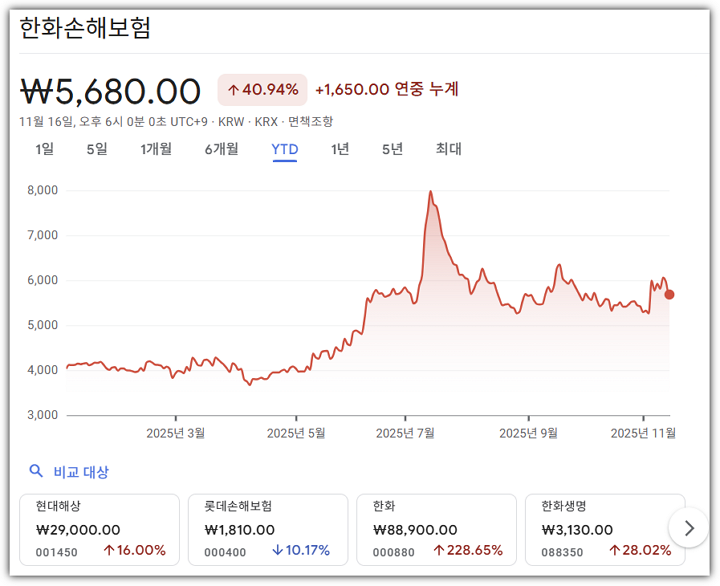
Task: Select the YTD range tab
Action: 285,150
